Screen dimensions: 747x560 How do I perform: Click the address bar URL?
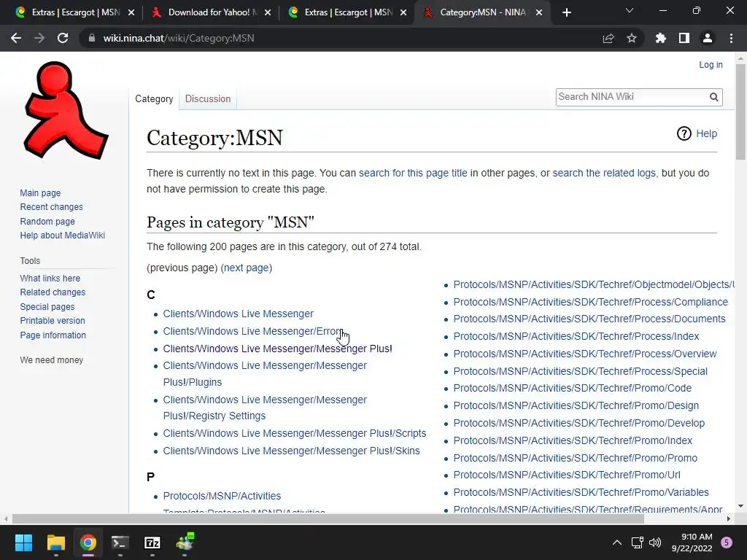pos(179,38)
